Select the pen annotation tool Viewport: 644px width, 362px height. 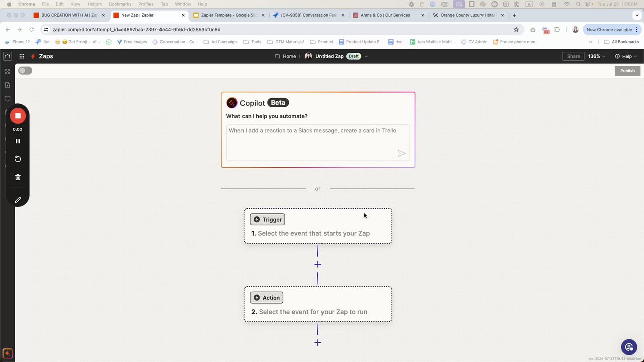click(18, 200)
